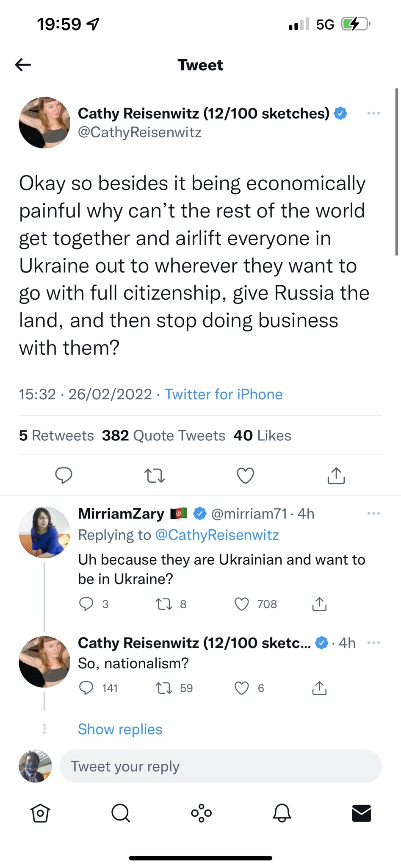Reply to 'So, nationalism?' tweet with 141 replies
The image size is (401, 868).
(x=86, y=688)
